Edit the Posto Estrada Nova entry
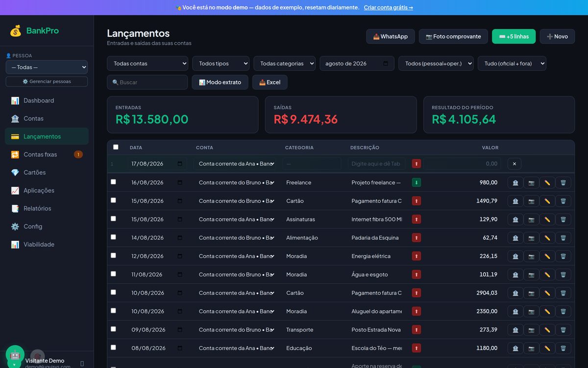The height and width of the screenshot is (368, 588). [x=547, y=330]
